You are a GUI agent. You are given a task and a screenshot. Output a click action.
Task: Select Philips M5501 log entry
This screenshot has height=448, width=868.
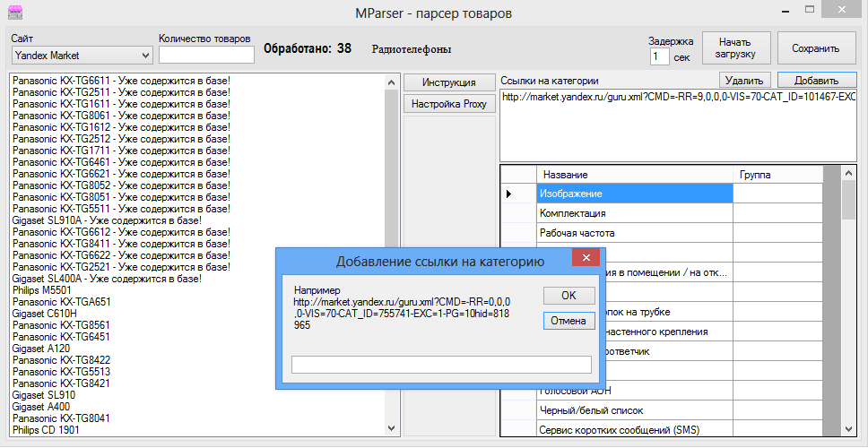(x=42, y=289)
